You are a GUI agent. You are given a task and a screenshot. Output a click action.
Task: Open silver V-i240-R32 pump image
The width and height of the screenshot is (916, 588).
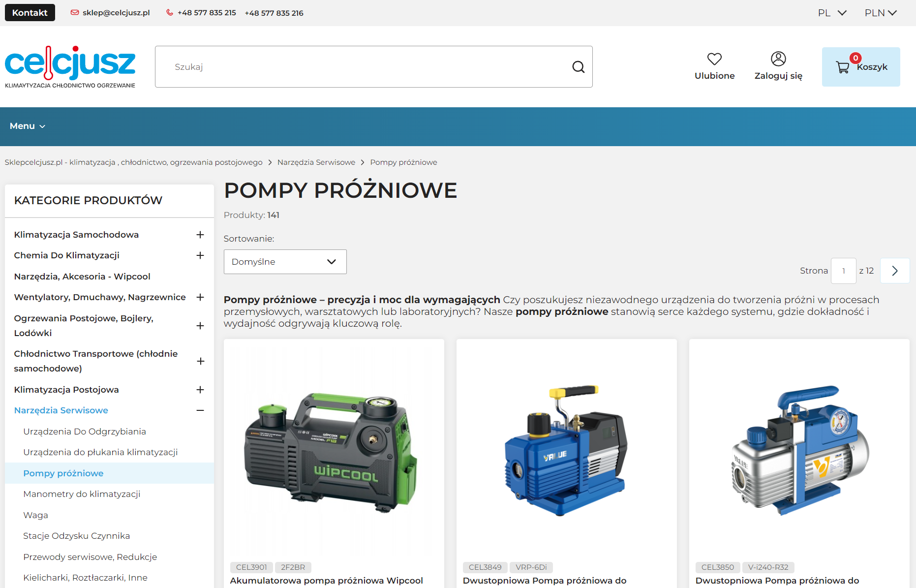coord(799,450)
